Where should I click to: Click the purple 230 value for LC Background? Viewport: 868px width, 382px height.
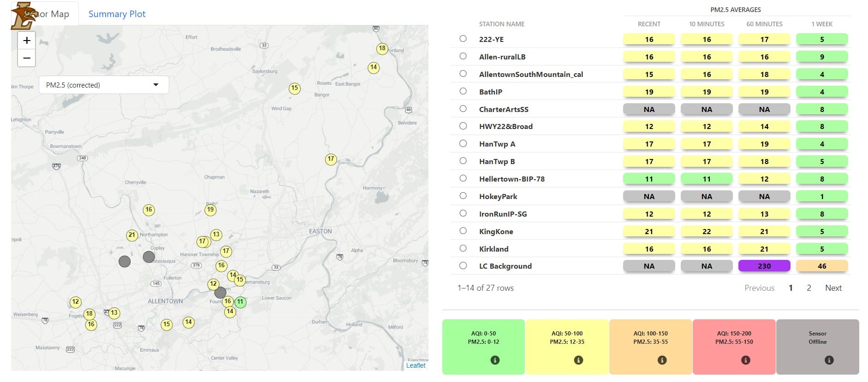coord(764,266)
